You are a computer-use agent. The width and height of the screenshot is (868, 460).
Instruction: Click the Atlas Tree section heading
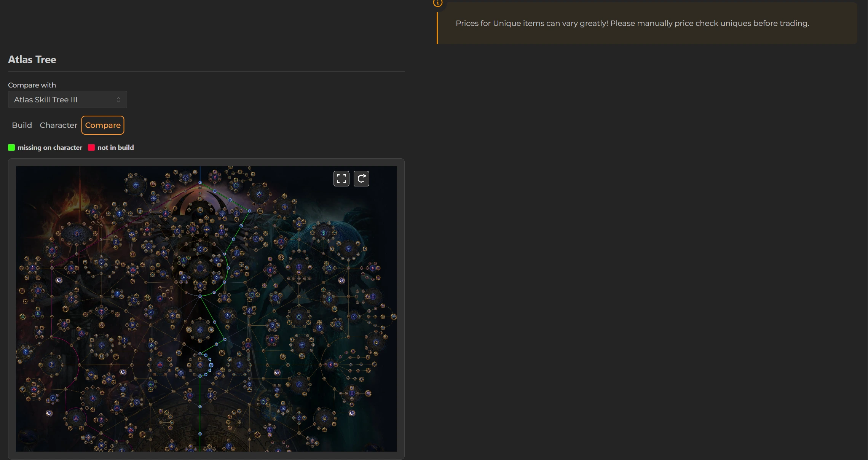pyautogui.click(x=32, y=60)
